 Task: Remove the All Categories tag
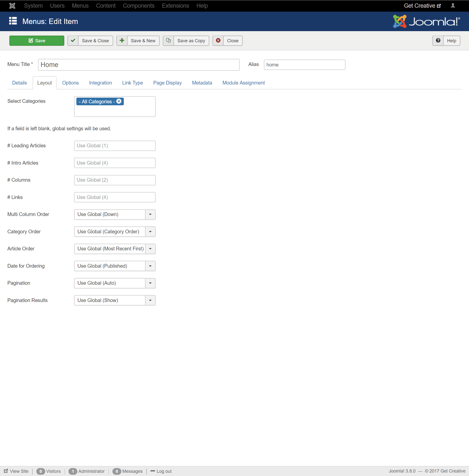pos(119,101)
